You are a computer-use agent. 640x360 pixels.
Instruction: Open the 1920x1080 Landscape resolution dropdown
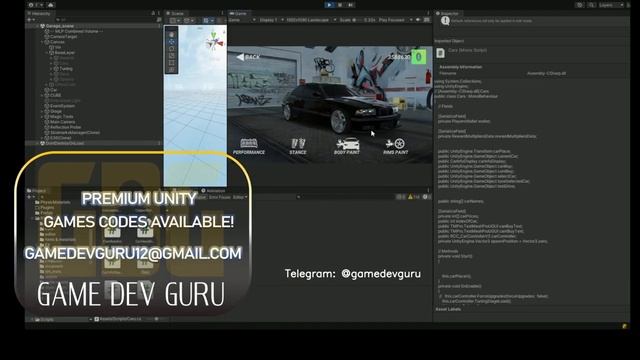[x=311, y=20]
